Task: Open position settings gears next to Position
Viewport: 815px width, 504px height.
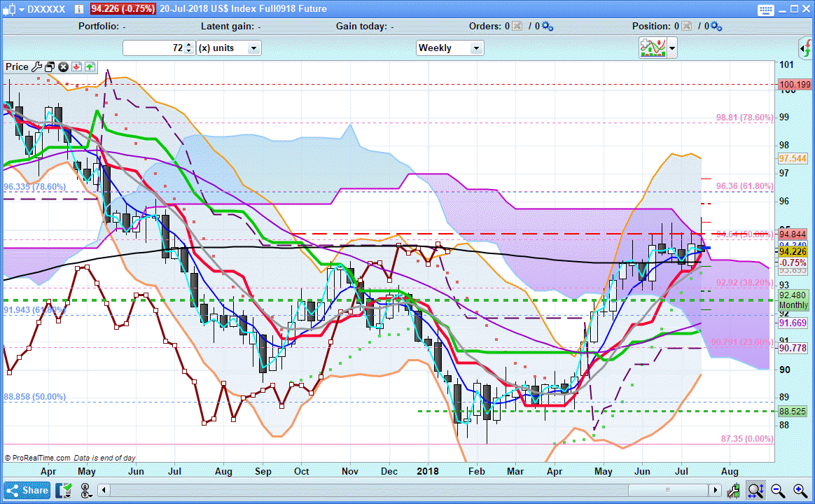Action: (716, 26)
